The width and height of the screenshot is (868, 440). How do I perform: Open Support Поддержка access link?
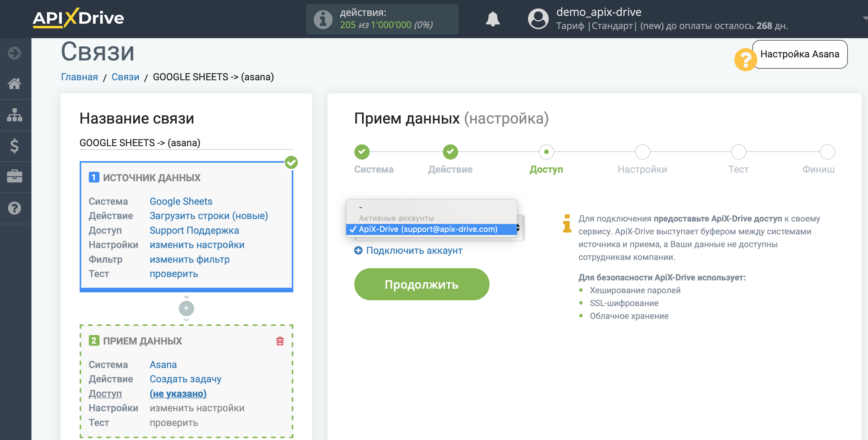tap(194, 230)
